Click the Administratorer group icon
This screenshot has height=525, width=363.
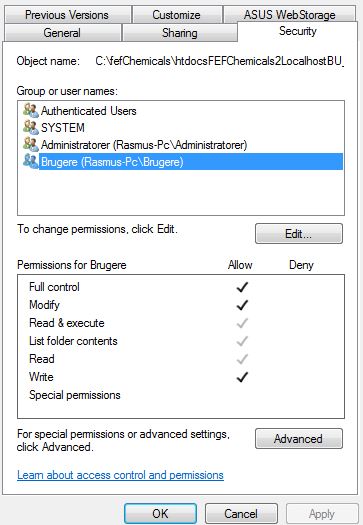click(31, 145)
